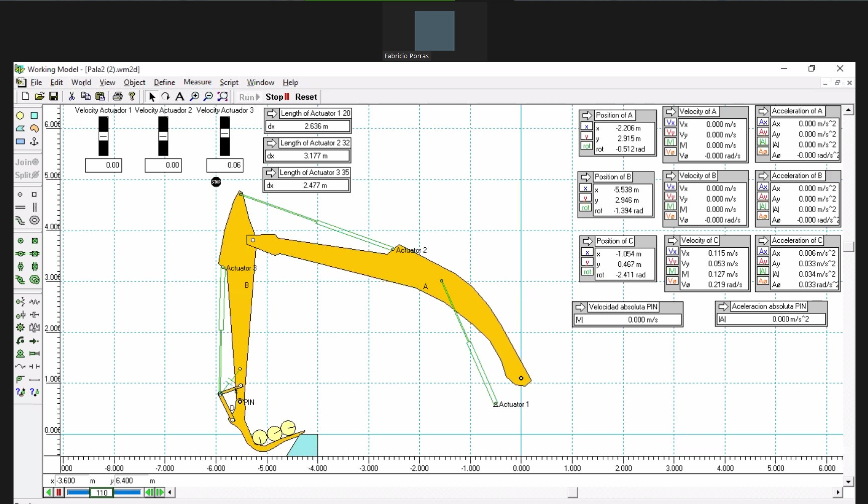Toggle the Ay channel in Acceleration of C

pos(763,262)
